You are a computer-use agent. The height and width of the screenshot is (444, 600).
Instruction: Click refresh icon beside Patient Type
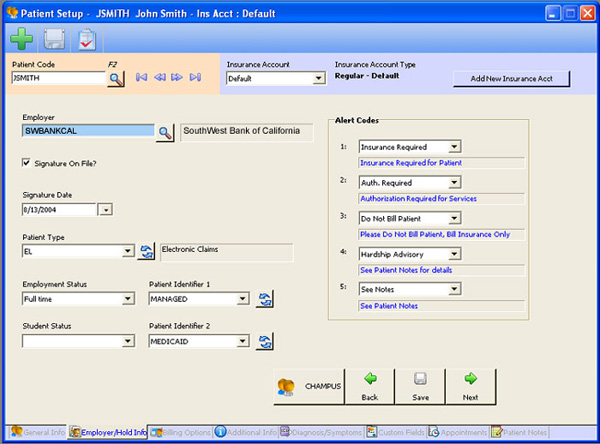point(147,252)
